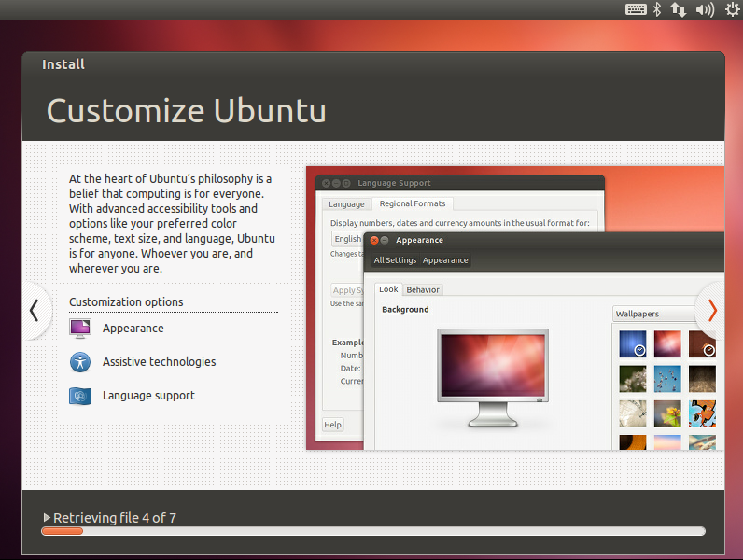The height and width of the screenshot is (560, 743).
Task: Select the orange cartoon wallpaper thumbnail
Action: pyautogui.click(x=702, y=414)
